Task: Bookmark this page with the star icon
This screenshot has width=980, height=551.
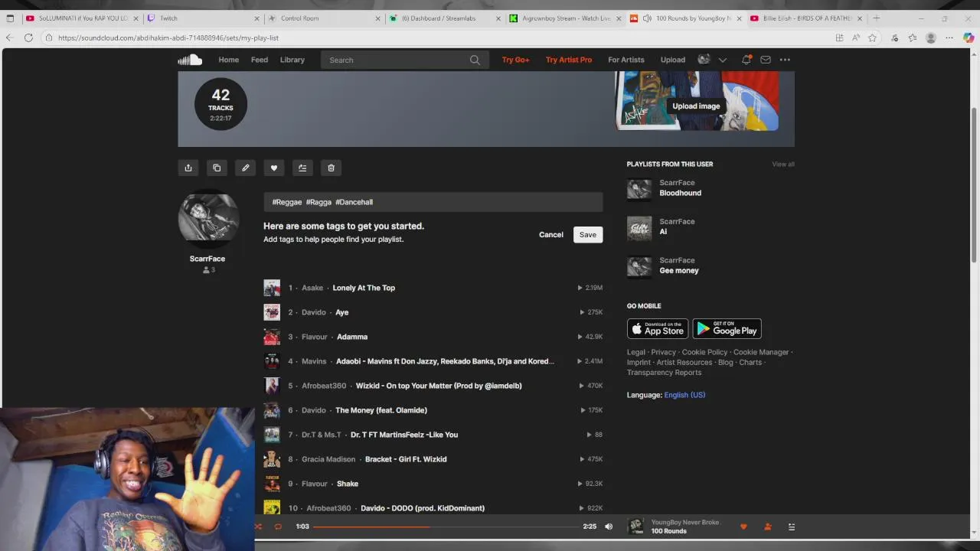Action: coord(872,37)
